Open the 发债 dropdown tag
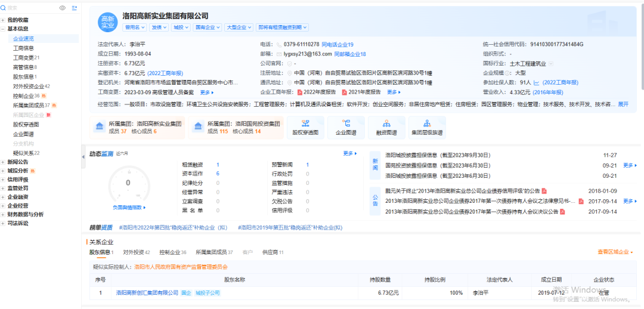The image size is (644, 309). pyautogui.click(x=159, y=27)
